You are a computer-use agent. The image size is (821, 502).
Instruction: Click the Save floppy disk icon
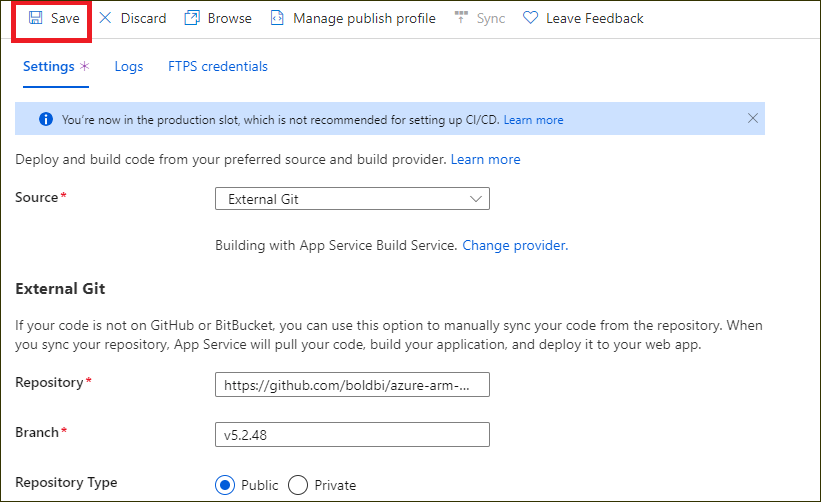point(36,18)
